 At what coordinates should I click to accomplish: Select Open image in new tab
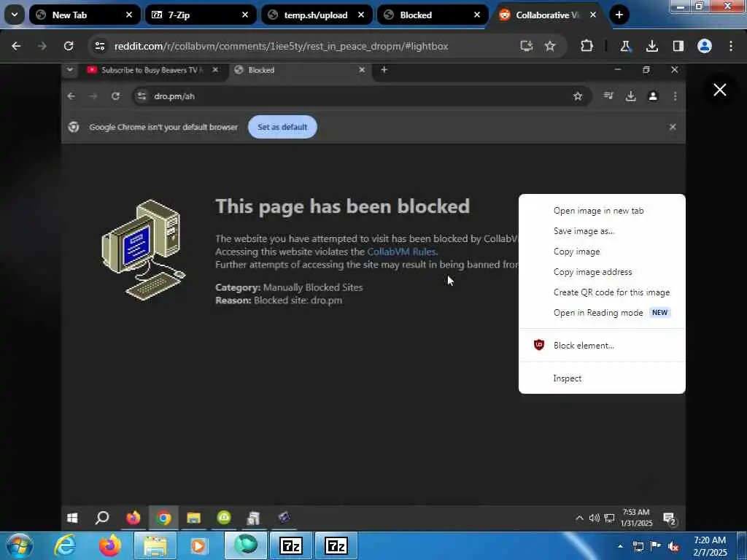(602, 211)
